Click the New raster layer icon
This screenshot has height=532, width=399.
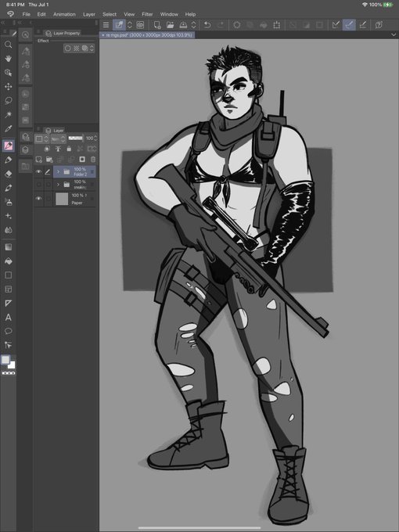(x=38, y=159)
